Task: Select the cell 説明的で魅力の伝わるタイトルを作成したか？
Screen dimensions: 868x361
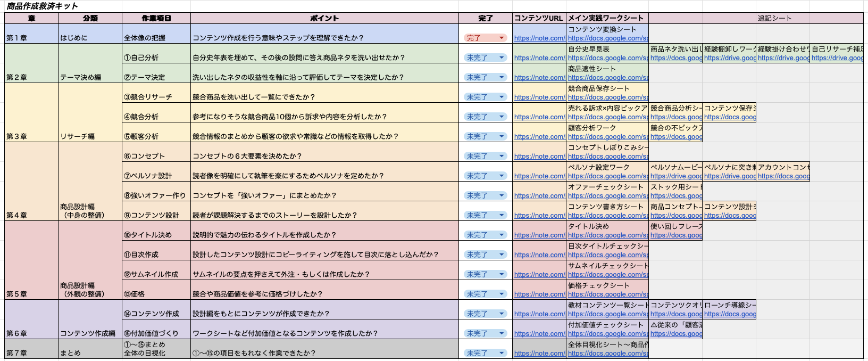Action: (x=324, y=231)
